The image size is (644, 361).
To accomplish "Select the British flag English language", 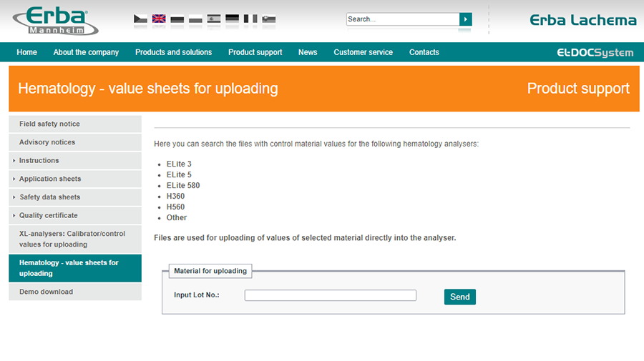I will tap(159, 19).
